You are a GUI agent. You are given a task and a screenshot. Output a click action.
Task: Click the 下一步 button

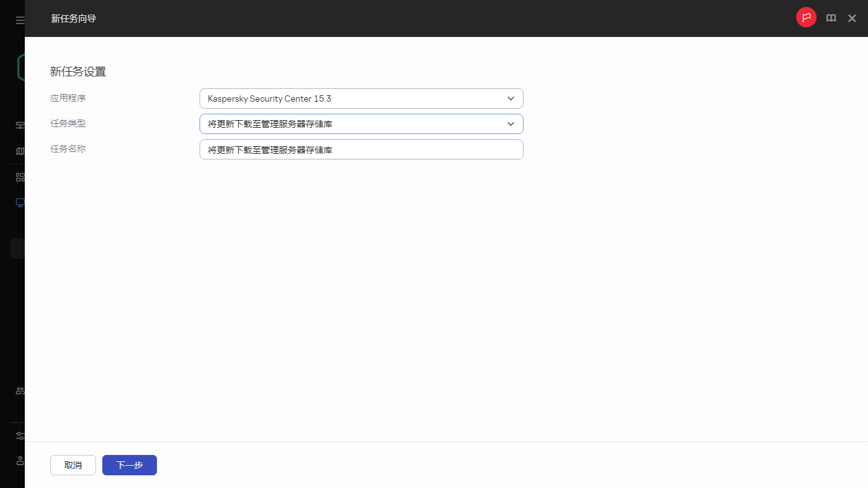129,464
